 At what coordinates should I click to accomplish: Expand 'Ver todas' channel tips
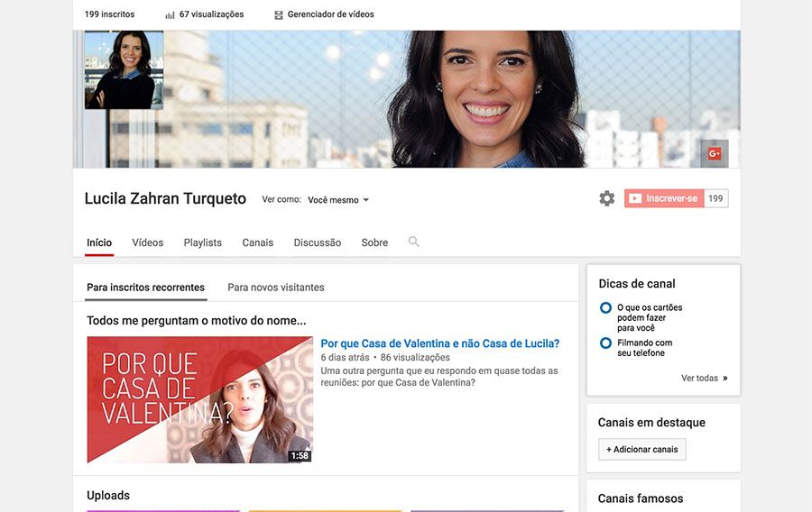tap(704, 379)
